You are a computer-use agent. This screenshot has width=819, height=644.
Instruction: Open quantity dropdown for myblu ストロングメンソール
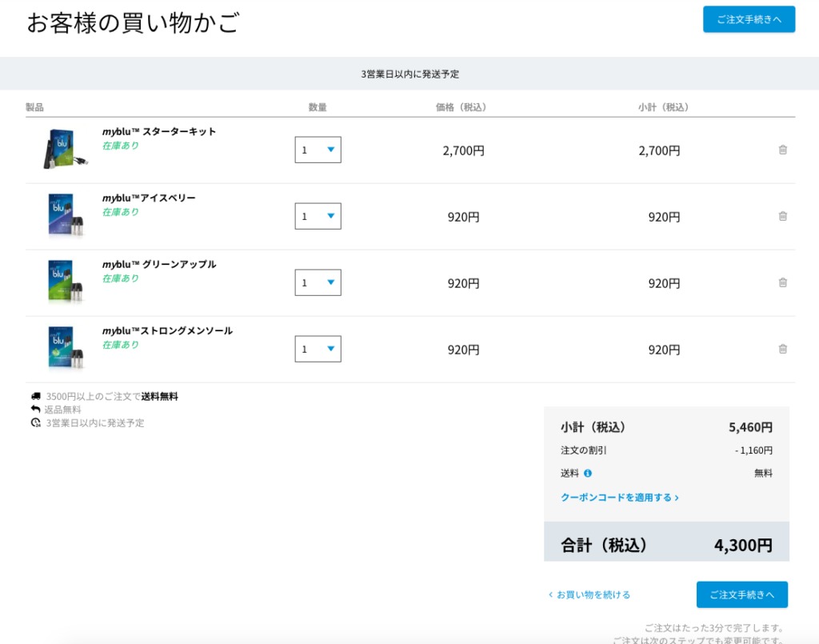point(318,349)
